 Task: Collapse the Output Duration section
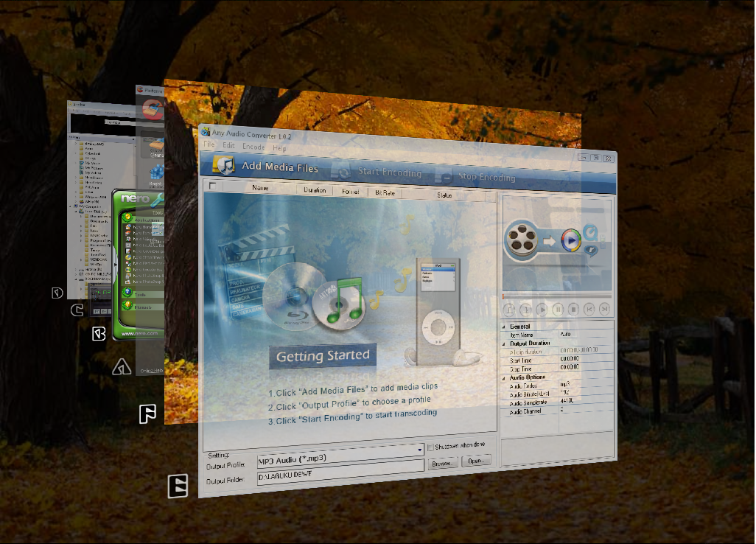(503, 342)
